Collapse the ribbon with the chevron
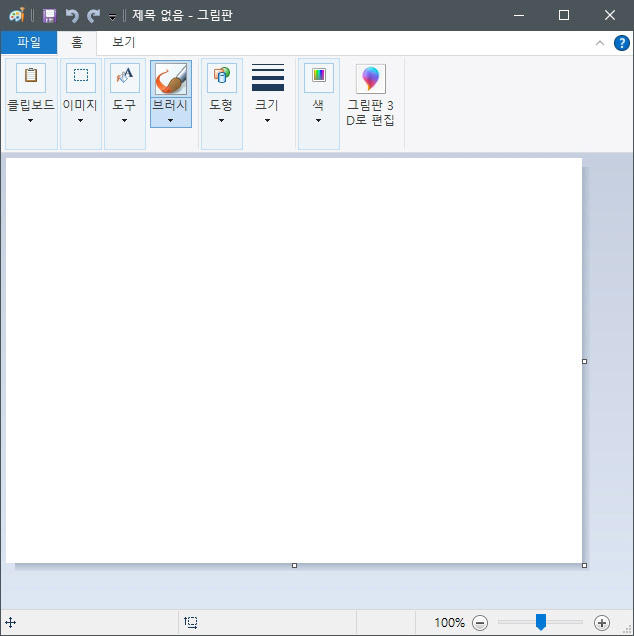Image resolution: width=634 pixels, height=636 pixels. pyautogui.click(x=600, y=43)
